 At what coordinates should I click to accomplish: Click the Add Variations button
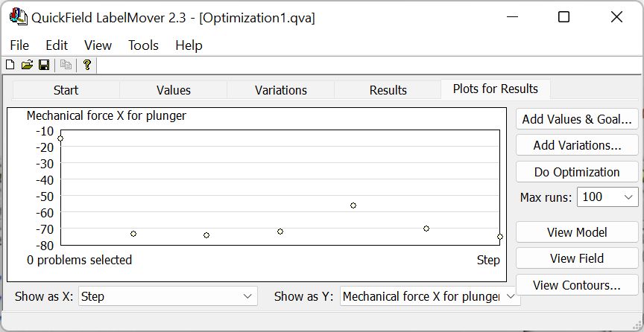point(577,145)
